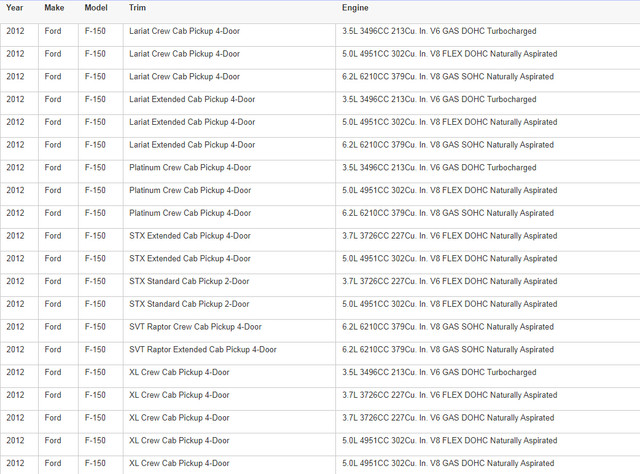
Task: Click the Year column header
Action: (x=15, y=8)
